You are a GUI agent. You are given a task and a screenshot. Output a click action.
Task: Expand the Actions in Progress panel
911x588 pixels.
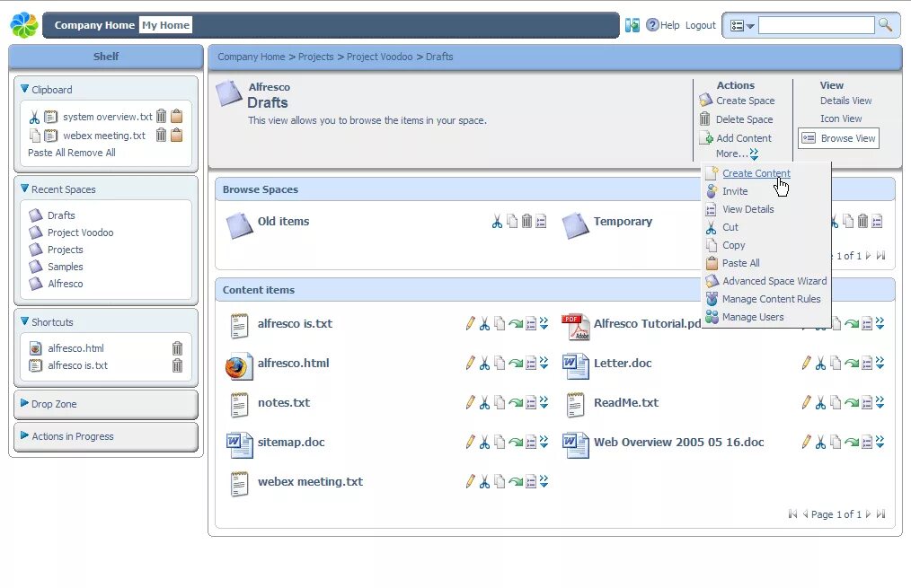(24, 435)
